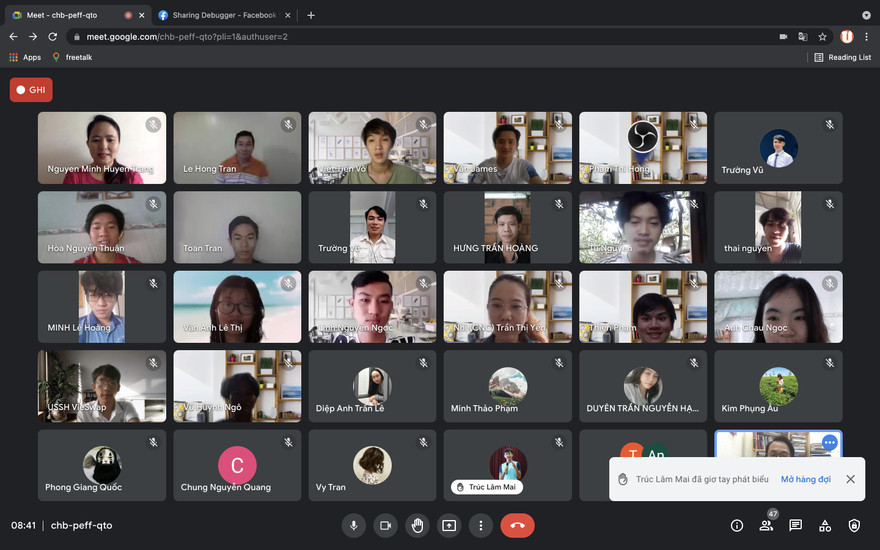Open the meeting details info icon
Viewport: 880px width, 550px height.
737,525
